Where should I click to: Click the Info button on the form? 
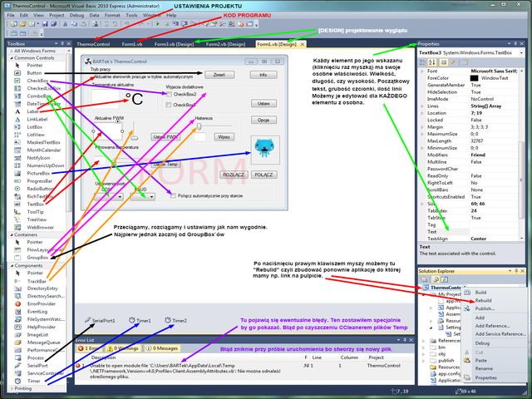(264, 75)
